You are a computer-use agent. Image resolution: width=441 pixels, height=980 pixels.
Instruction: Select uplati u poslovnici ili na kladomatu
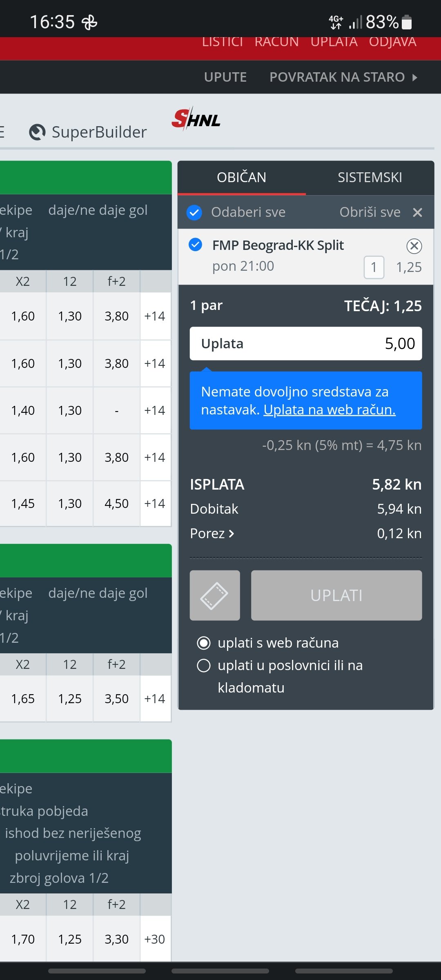[x=204, y=666]
